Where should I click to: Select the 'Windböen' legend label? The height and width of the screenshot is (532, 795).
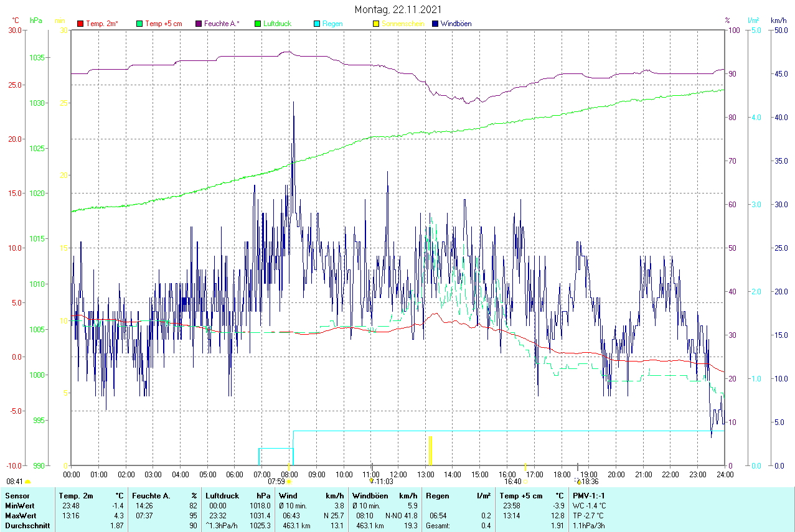coord(456,24)
